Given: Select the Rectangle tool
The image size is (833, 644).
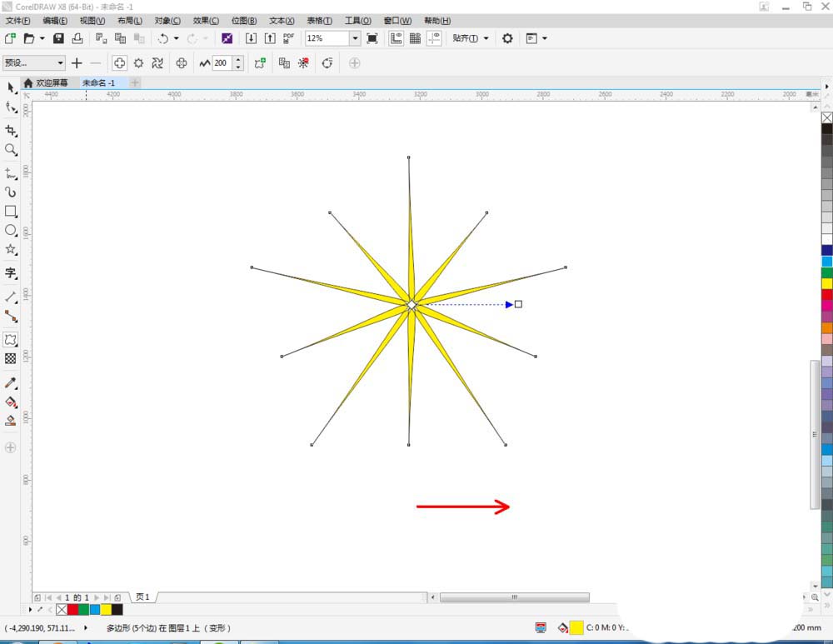Looking at the screenshot, I should click(11, 211).
